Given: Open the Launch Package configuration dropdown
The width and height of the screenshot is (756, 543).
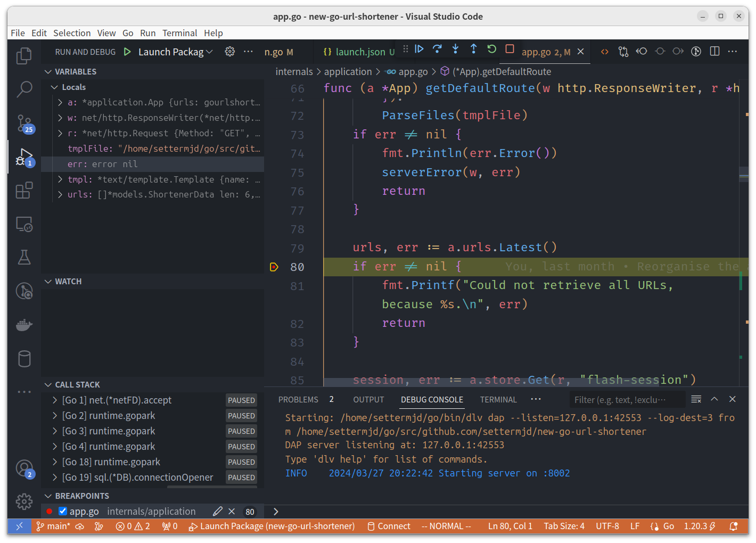Looking at the screenshot, I should pyautogui.click(x=170, y=52).
